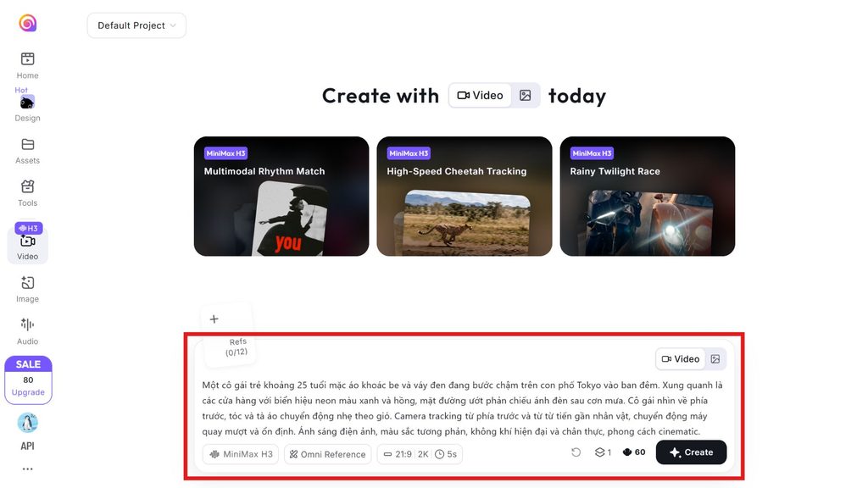The height and width of the screenshot is (488, 868).
Task: Click the 60 credits cost indicator
Action: click(634, 452)
